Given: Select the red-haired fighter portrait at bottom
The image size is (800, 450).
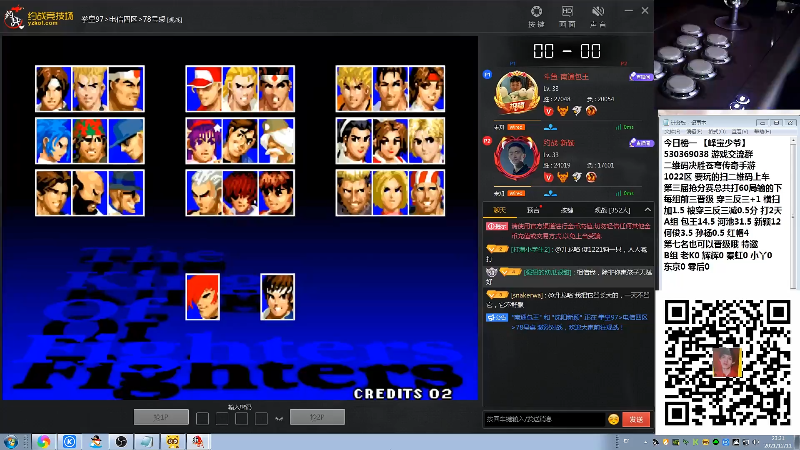Looking at the screenshot, I should coord(203,297).
